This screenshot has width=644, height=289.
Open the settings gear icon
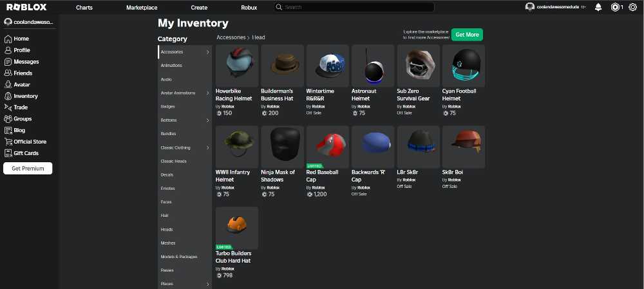coord(632,7)
